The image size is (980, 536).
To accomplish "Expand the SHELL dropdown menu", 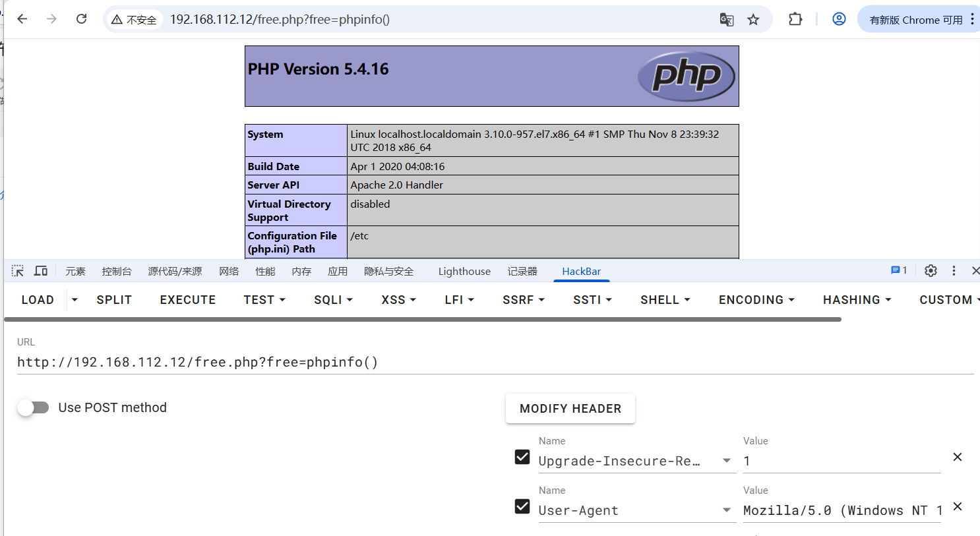I will point(665,299).
